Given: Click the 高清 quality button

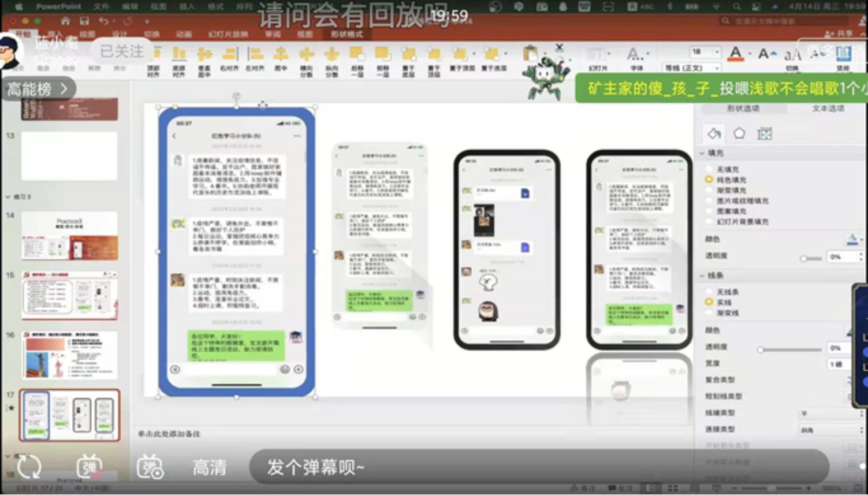Looking at the screenshot, I should click(x=210, y=467).
